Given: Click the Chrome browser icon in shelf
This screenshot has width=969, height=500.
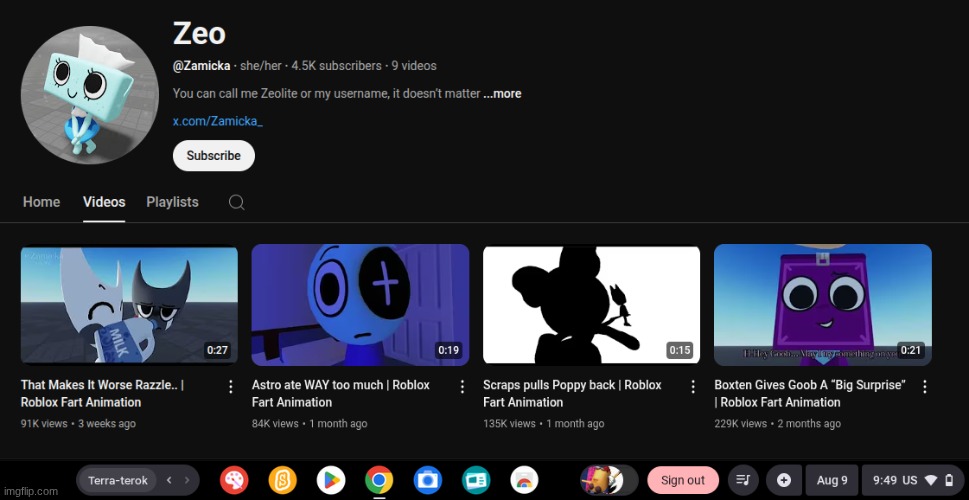Looking at the screenshot, I should point(379,480).
